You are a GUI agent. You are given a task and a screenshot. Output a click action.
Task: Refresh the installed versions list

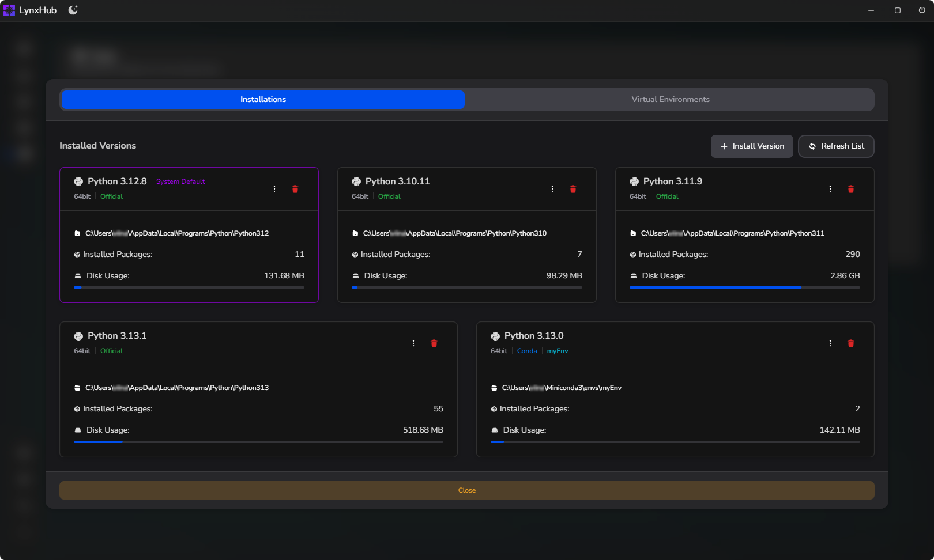pyautogui.click(x=836, y=146)
